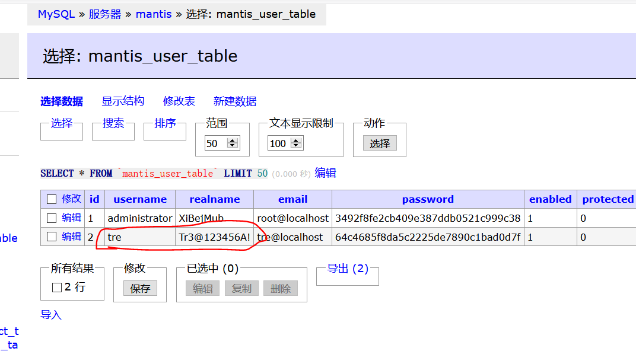Open the 服务器 breadcrumb link
636x364 pixels.
[104, 14]
